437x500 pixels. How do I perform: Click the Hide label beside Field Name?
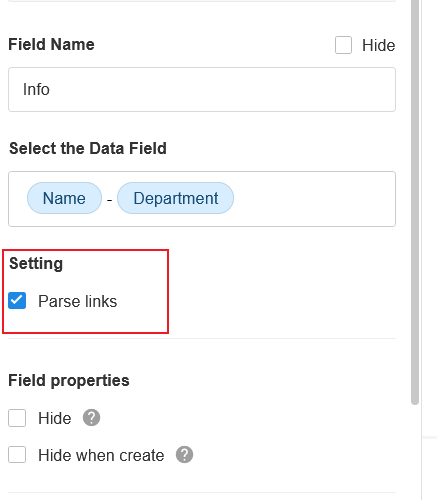(x=379, y=45)
